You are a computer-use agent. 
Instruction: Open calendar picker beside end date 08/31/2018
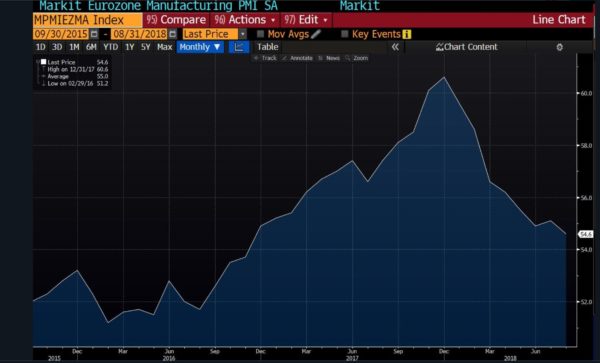[173, 34]
